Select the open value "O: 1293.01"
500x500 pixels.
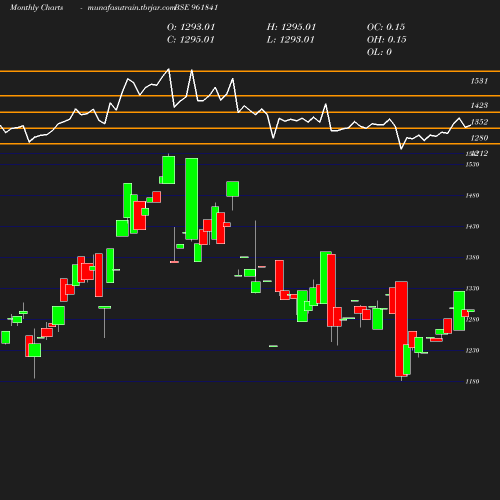tap(191, 27)
